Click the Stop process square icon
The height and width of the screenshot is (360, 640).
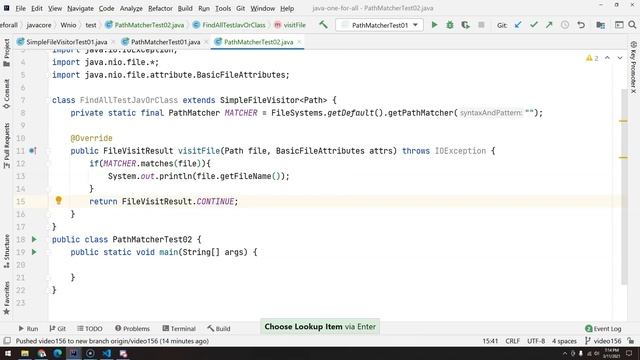(481, 25)
